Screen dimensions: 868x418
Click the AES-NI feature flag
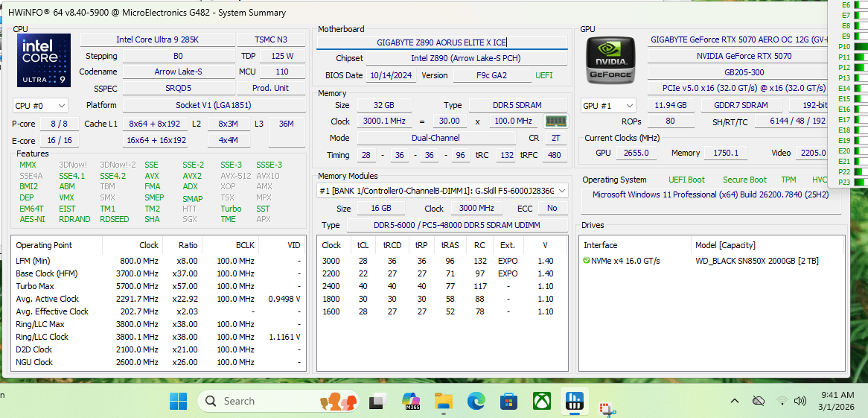click(31, 219)
